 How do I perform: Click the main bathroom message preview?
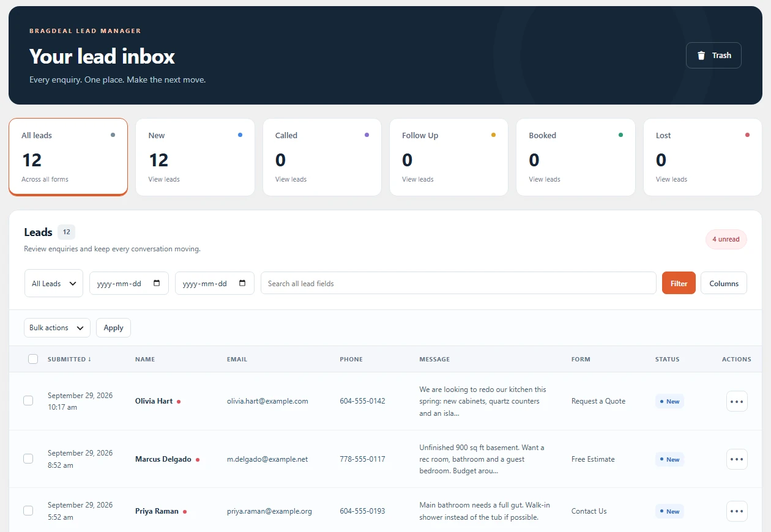(x=485, y=511)
